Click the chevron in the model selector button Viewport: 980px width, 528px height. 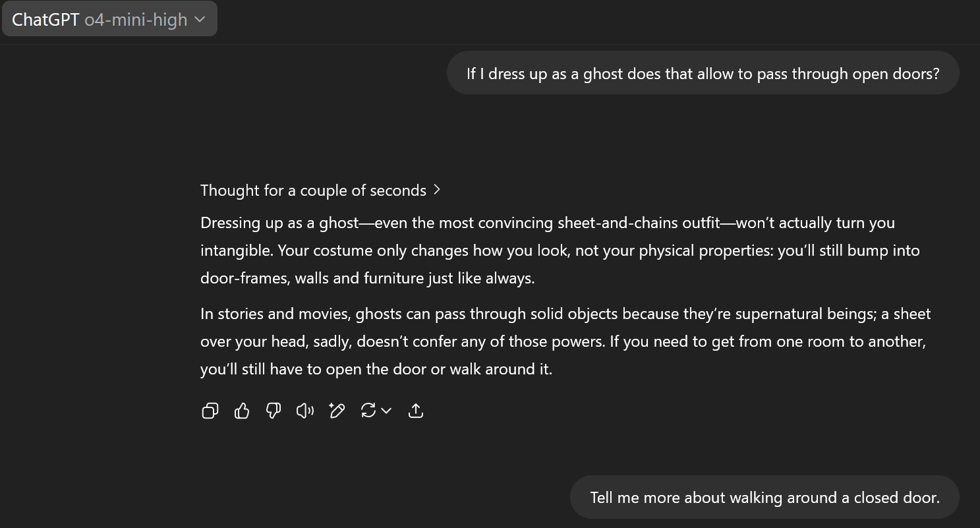click(199, 20)
